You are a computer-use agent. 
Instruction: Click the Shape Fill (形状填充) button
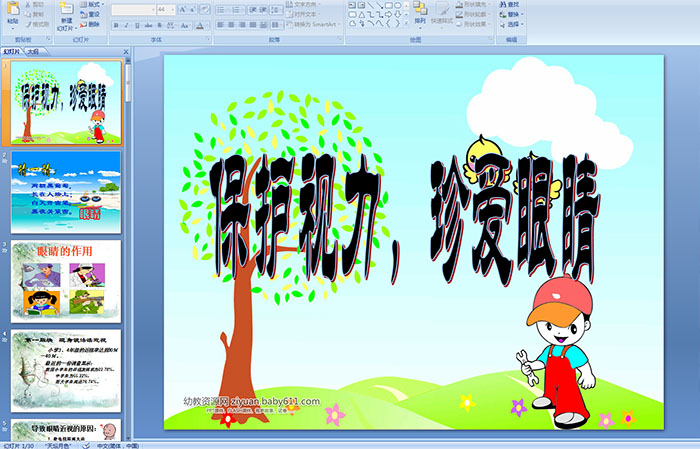coord(473,4)
